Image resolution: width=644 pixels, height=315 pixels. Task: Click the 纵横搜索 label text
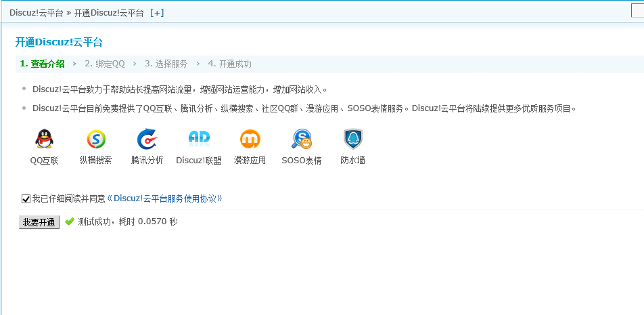point(95,160)
